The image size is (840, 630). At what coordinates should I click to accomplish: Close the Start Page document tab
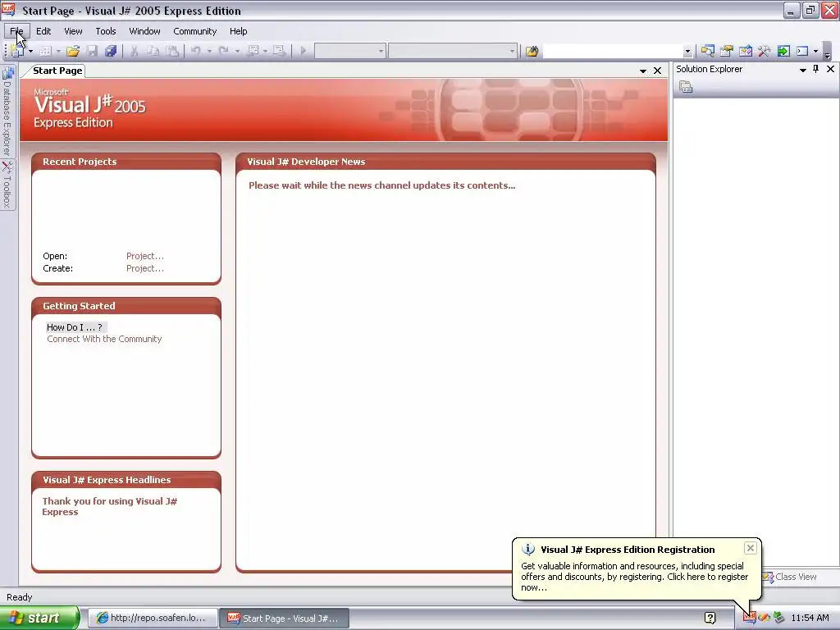click(x=657, y=71)
